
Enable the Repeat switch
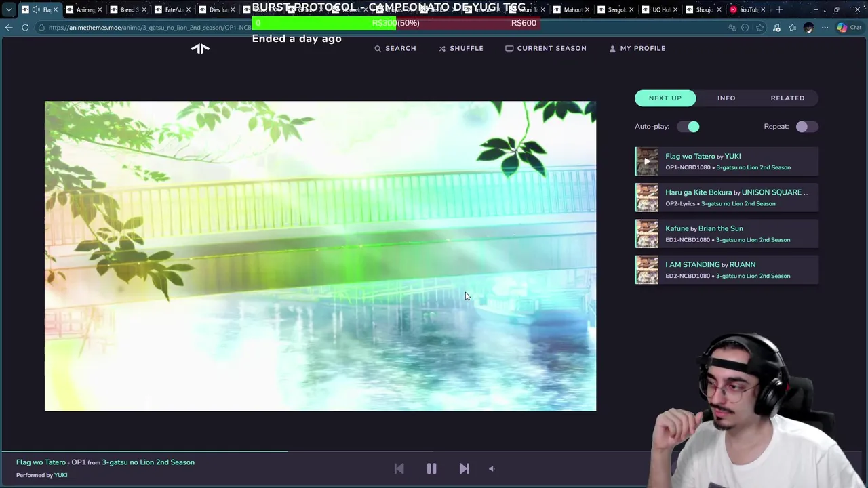(807, 127)
